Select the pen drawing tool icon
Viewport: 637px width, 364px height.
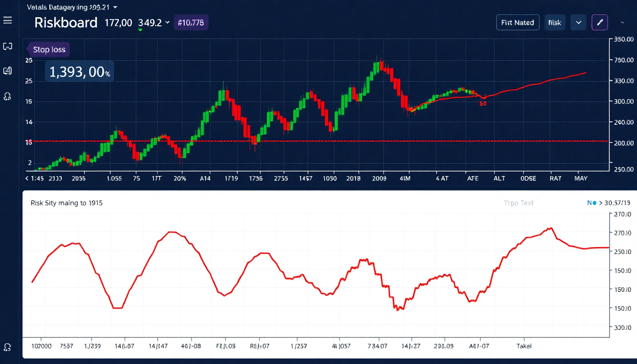click(x=600, y=22)
